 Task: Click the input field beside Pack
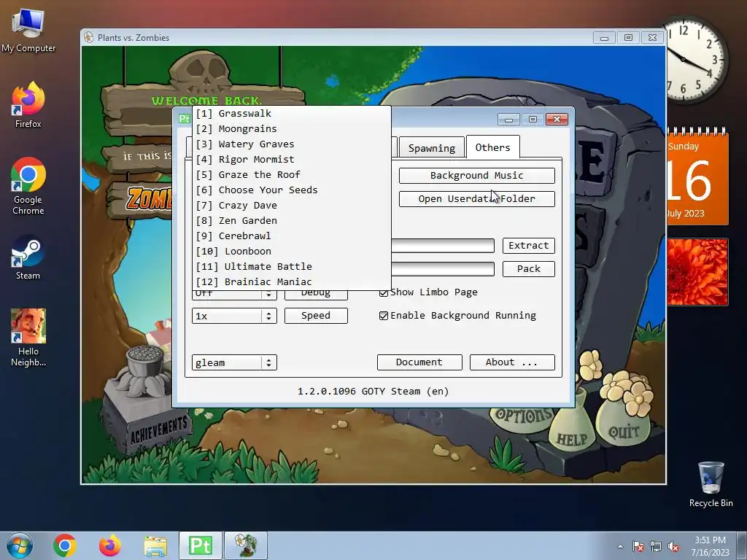click(443, 269)
